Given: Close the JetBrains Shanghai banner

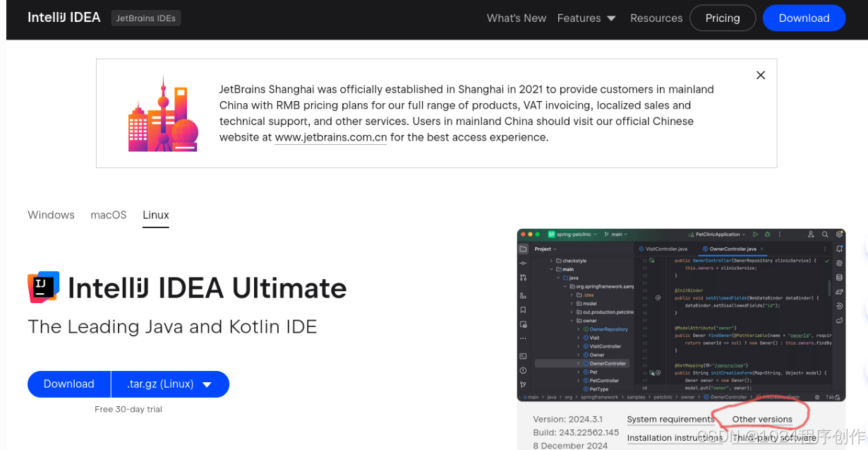Looking at the screenshot, I should 761,75.
